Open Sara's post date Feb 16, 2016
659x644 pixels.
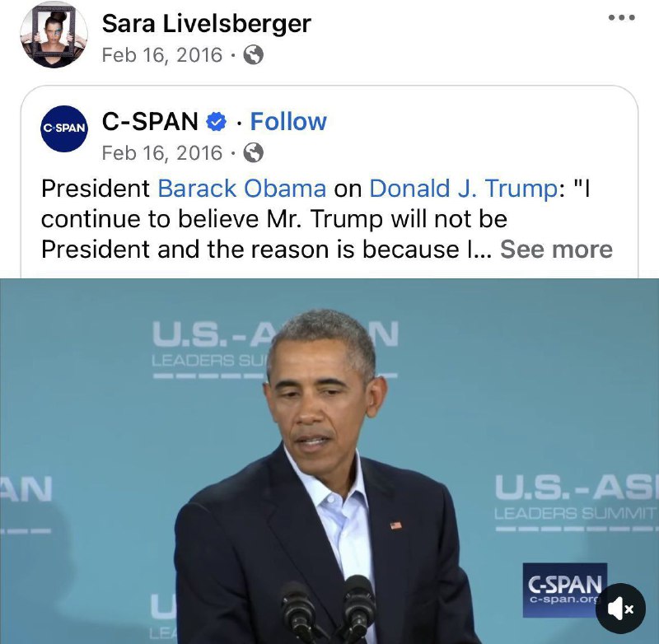tap(162, 55)
